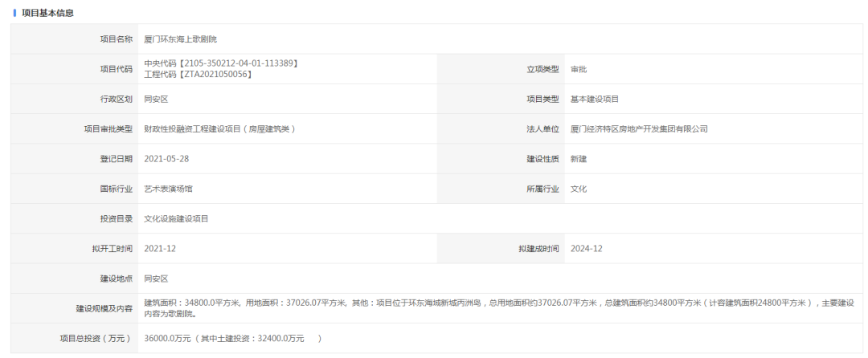Click the 文化 value
The width and height of the screenshot is (868, 358).
(x=579, y=189)
